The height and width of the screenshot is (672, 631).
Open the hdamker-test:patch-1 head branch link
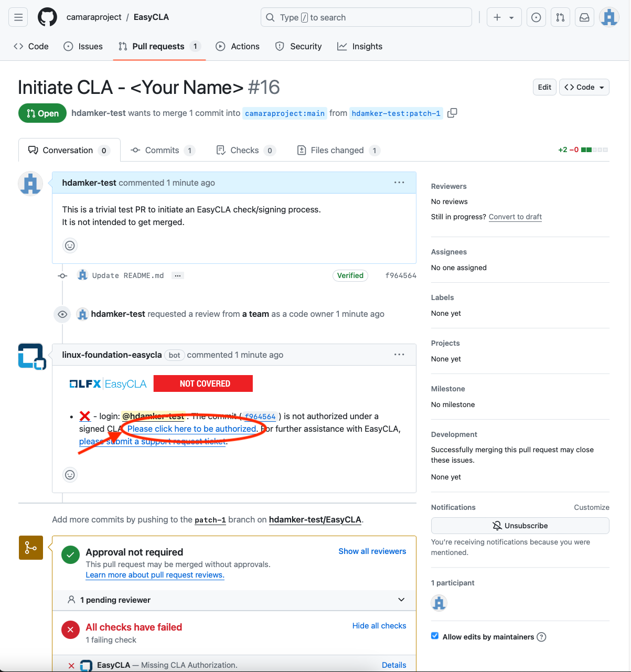click(396, 113)
